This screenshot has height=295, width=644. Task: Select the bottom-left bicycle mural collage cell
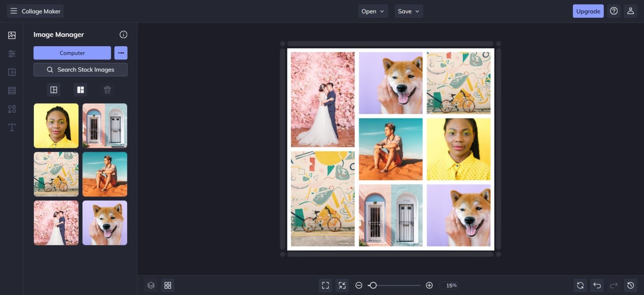coord(323,199)
